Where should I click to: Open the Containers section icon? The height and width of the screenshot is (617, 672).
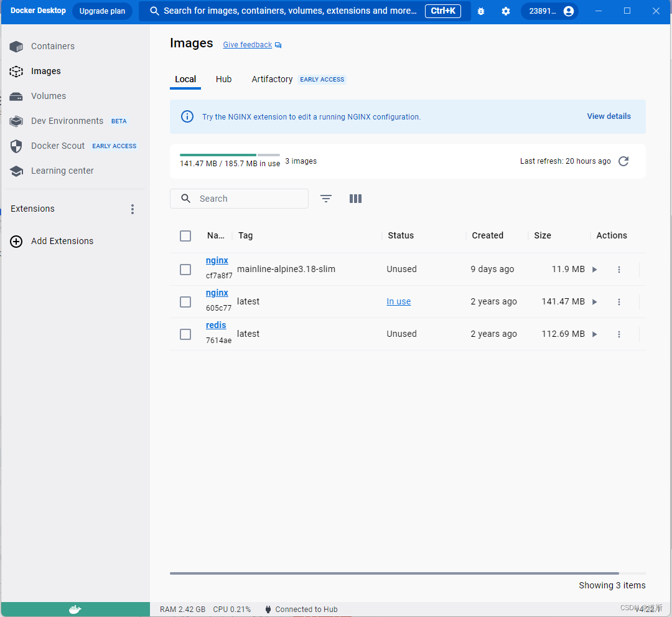[16, 46]
